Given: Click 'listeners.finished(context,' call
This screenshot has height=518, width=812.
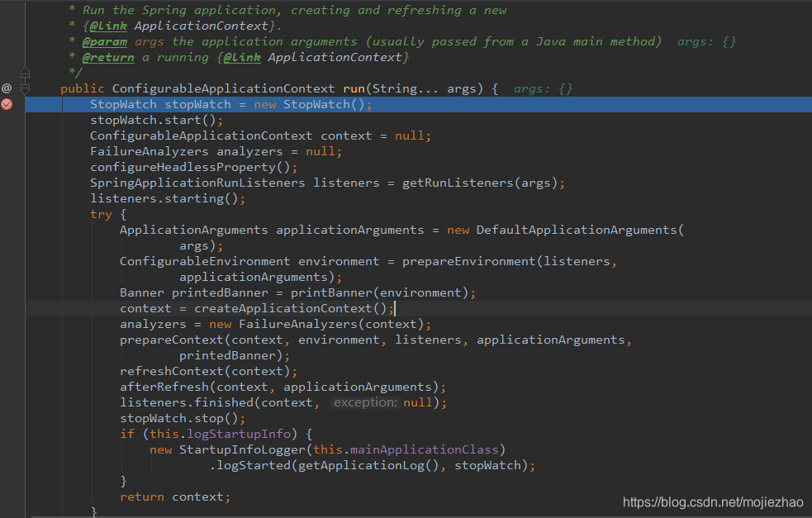Looking at the screenshot, I should [220, 402].
